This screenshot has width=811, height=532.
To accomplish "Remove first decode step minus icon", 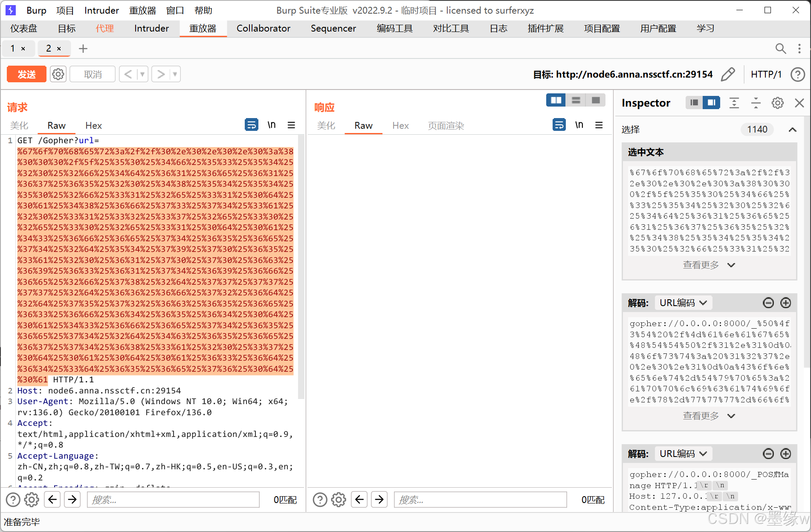I will click(x=768, y=303).
